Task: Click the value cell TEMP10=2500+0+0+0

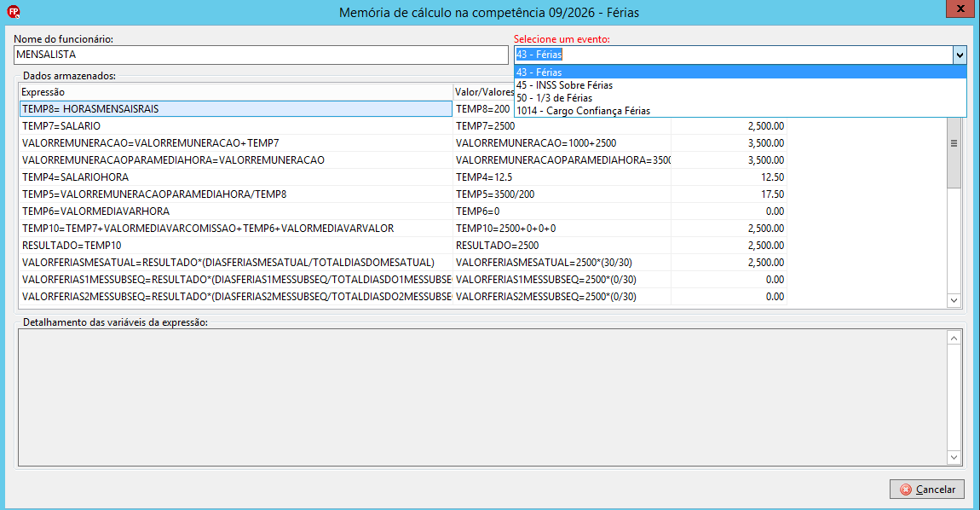Action: pyautogui.click(x=562, y=229)
